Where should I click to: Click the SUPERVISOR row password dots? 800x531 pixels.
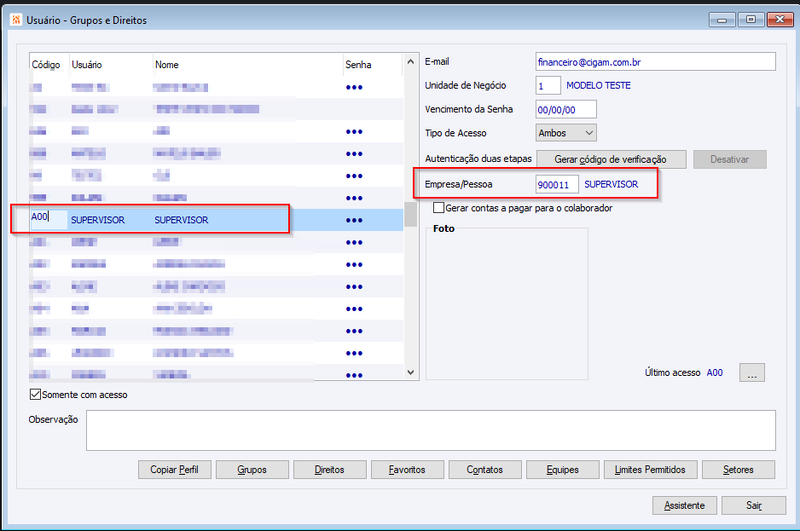[354, 220]
